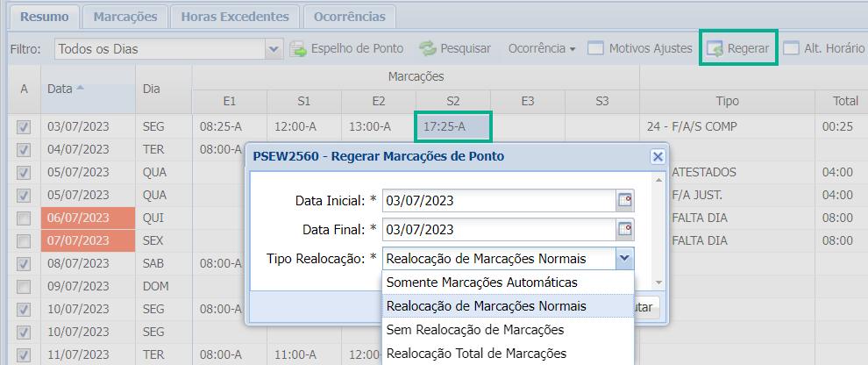Click the Pesquisar button label
The height and width of the screenshot is (365, 868).
pyautogui.click(x=466, y=49)
